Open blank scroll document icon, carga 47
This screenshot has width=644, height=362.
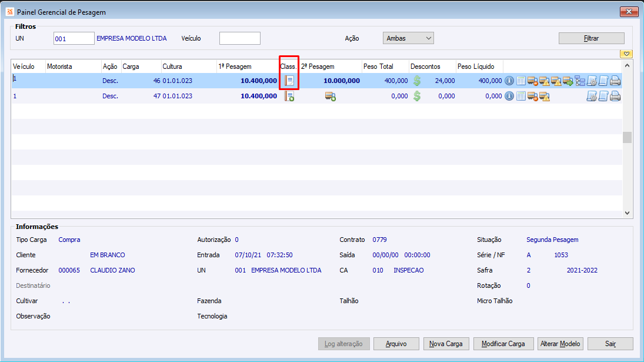603,97
